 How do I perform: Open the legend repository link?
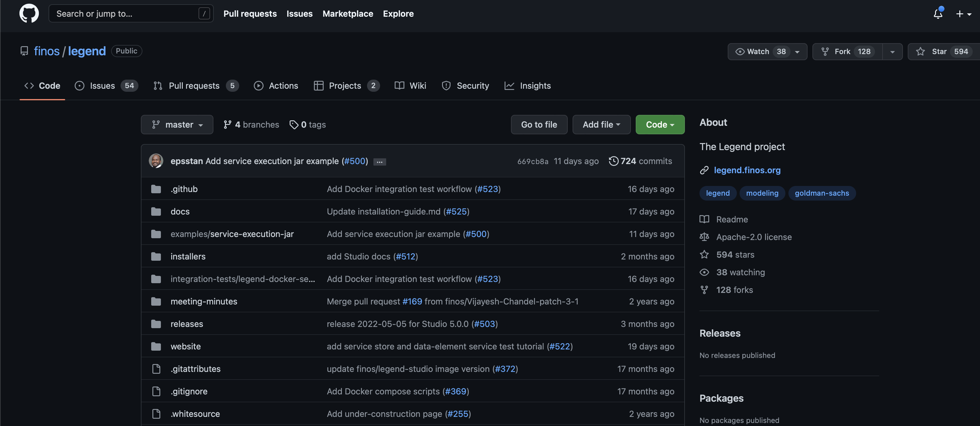87,51
